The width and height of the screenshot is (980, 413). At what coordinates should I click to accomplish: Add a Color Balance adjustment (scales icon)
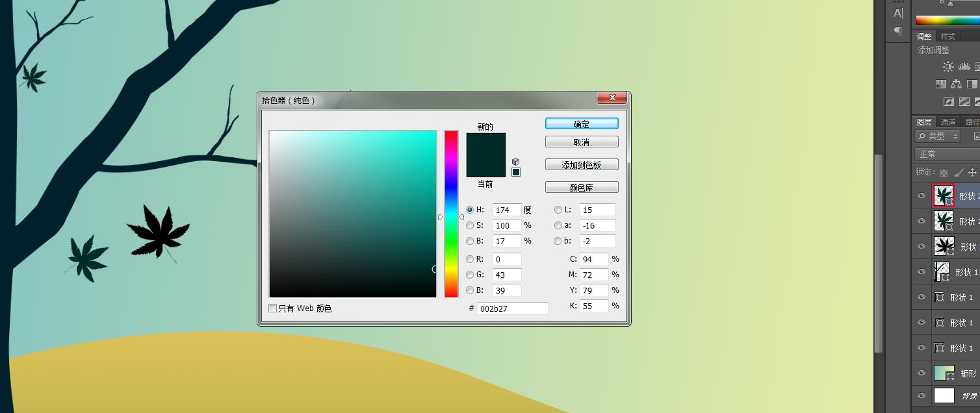tap(956, 84)
